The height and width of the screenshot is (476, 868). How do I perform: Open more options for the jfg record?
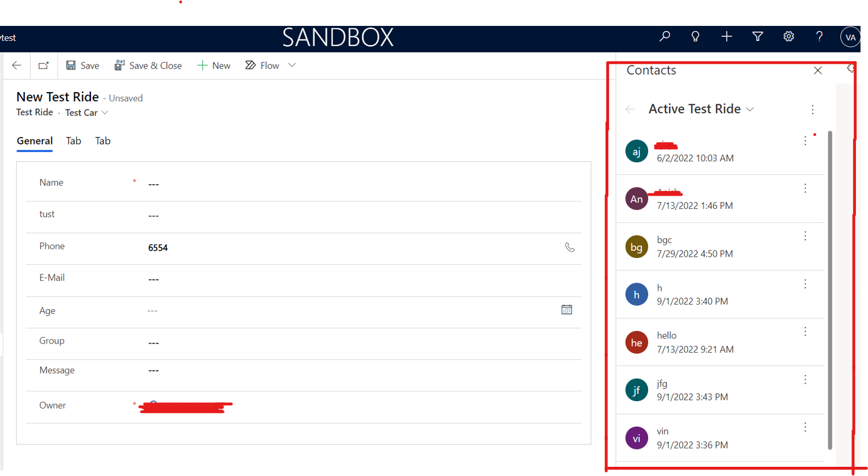point(805,379)
